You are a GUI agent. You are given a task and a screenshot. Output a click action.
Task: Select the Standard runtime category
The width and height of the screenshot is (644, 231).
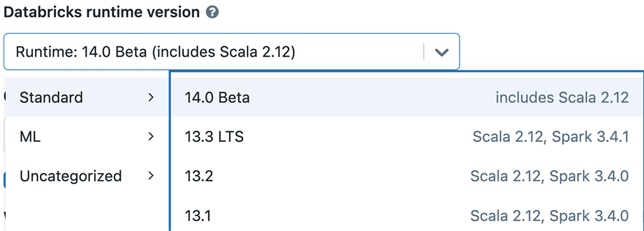pyautogui.click(x=52, y=97)
